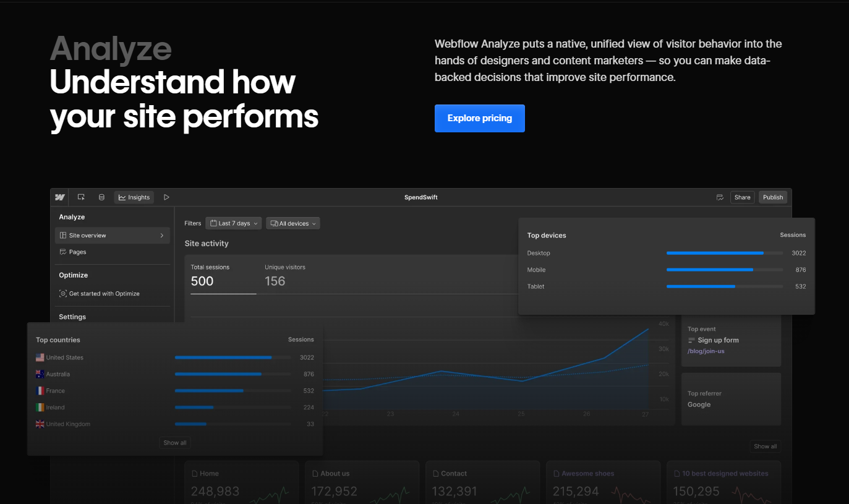Click the calendar icon in date filter
Screen dimensions: 849x504
tap(213, 223)
